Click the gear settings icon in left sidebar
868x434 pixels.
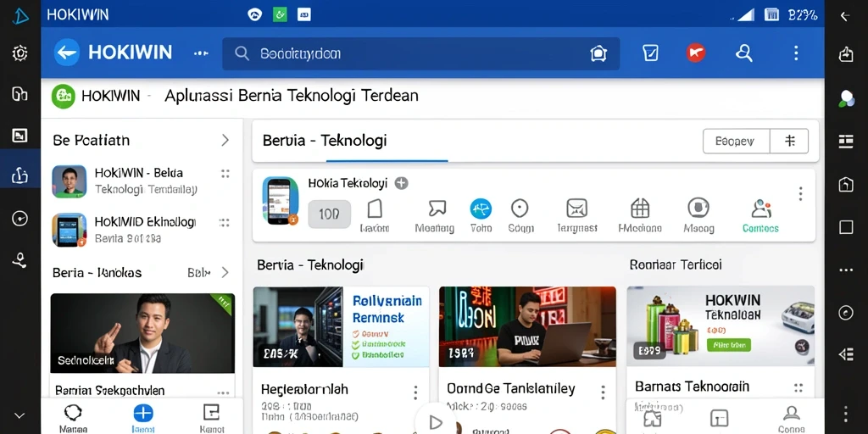tap(20, 53)
